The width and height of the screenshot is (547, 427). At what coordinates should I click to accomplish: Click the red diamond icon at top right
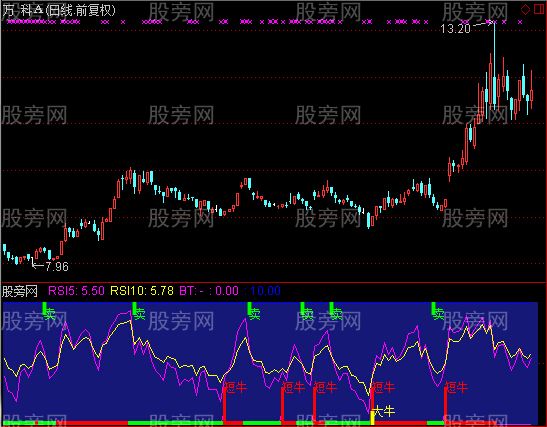point(526,10)
